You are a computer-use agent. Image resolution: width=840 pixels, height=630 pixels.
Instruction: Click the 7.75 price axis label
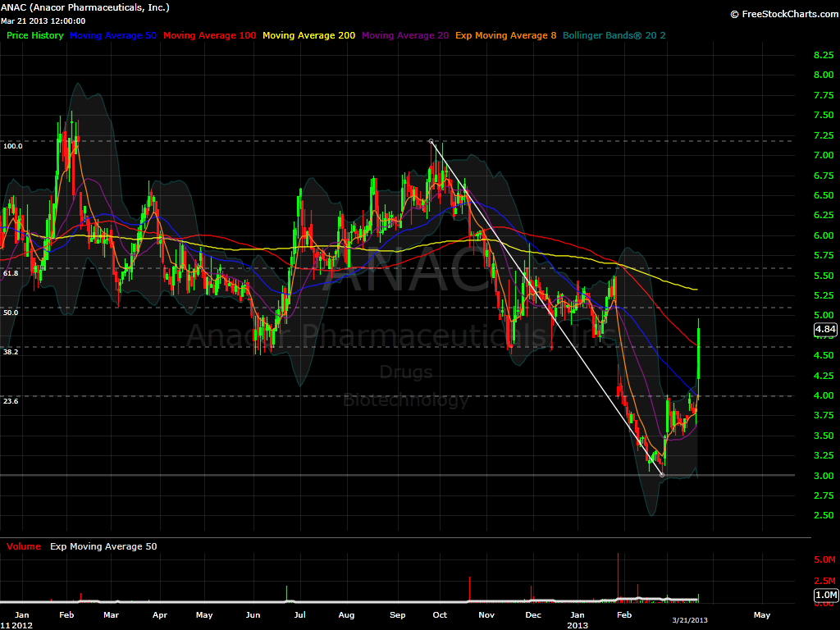point(824,95)
